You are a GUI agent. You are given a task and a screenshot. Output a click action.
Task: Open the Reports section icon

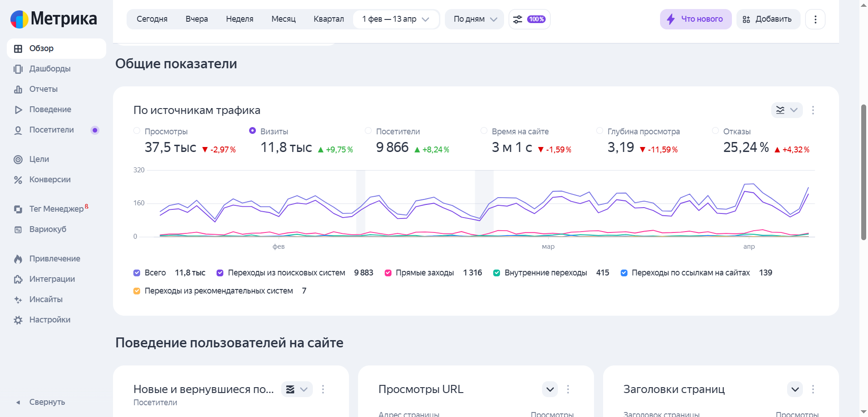coord(18,89)
